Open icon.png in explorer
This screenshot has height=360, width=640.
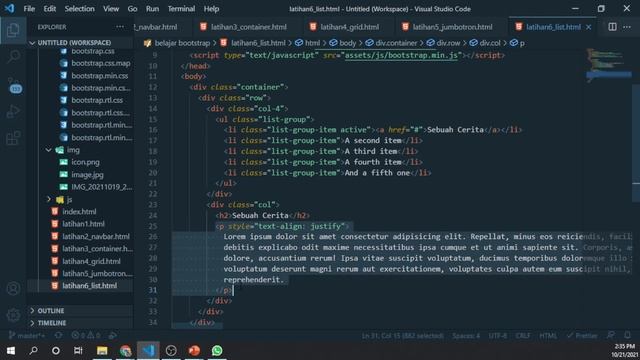(x=85, y=162)
